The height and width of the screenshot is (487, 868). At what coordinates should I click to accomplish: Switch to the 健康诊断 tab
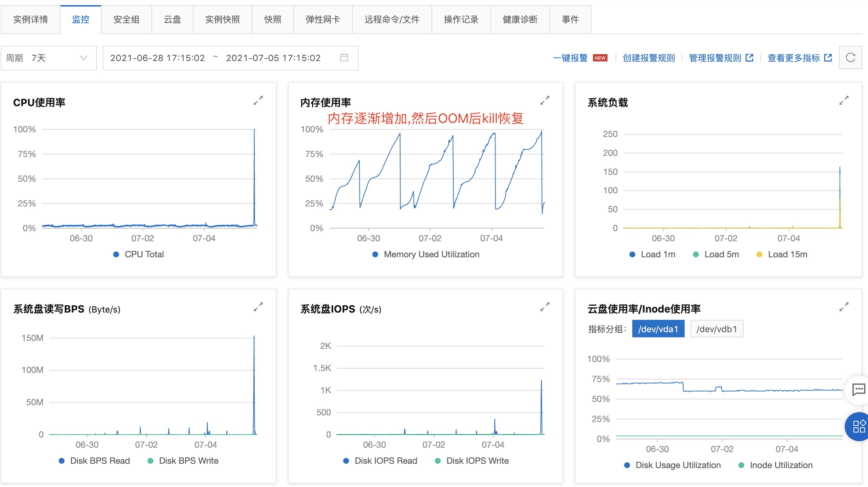(518, 19)
